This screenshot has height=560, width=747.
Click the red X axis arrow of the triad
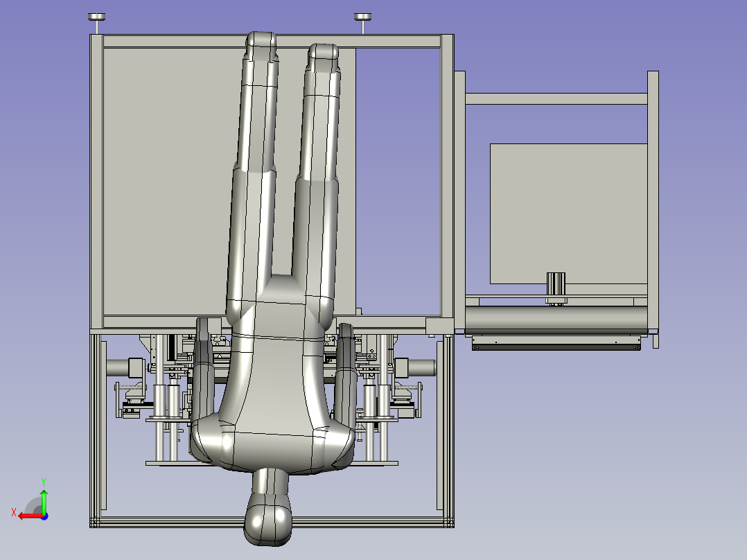[x=30, y=516]
